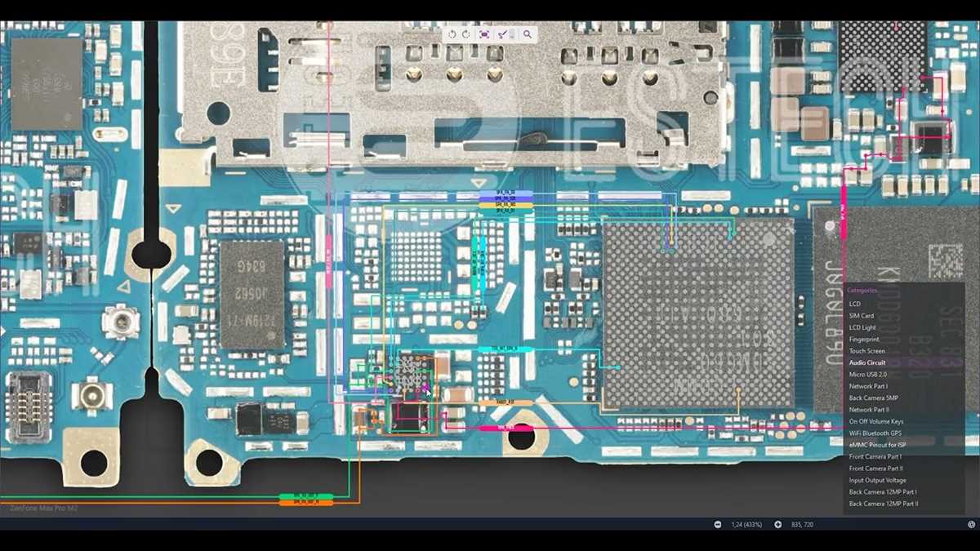The width and height of the screenshot is (980, 551).
Task: Open the magnifier search tool
Action: [528, 34]
